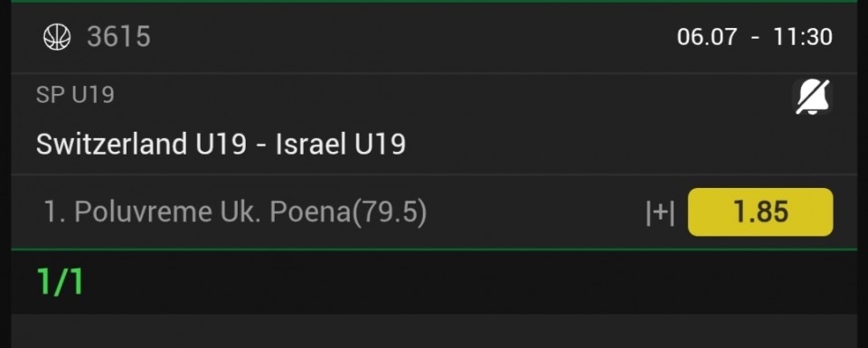Select the ticket header row with 3615

[x=434, y=38]
